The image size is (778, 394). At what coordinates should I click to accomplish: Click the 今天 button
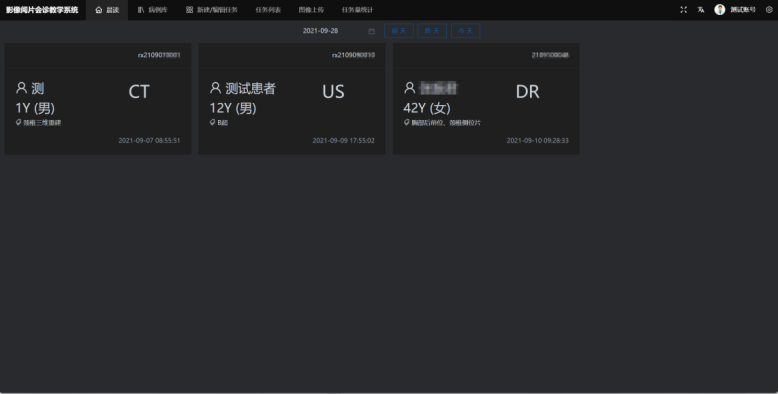pyautogui.click(x=465, y=31)
